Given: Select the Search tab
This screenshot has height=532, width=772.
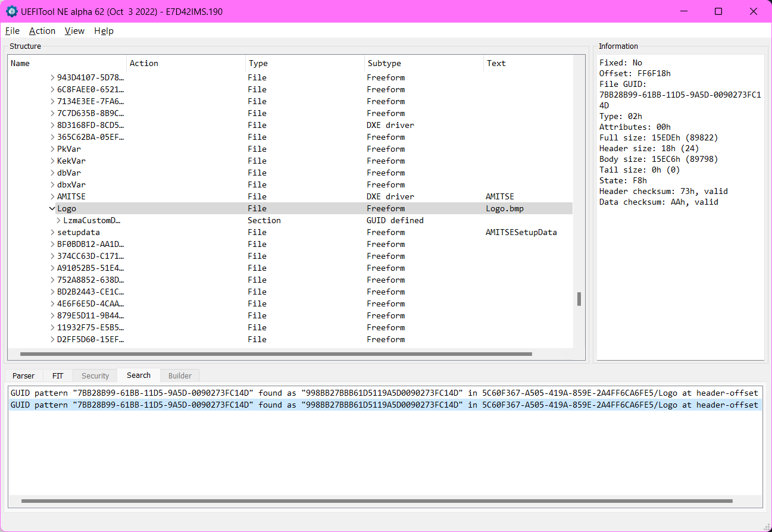Looking at the screenshot, I should [x=139, y=375].
